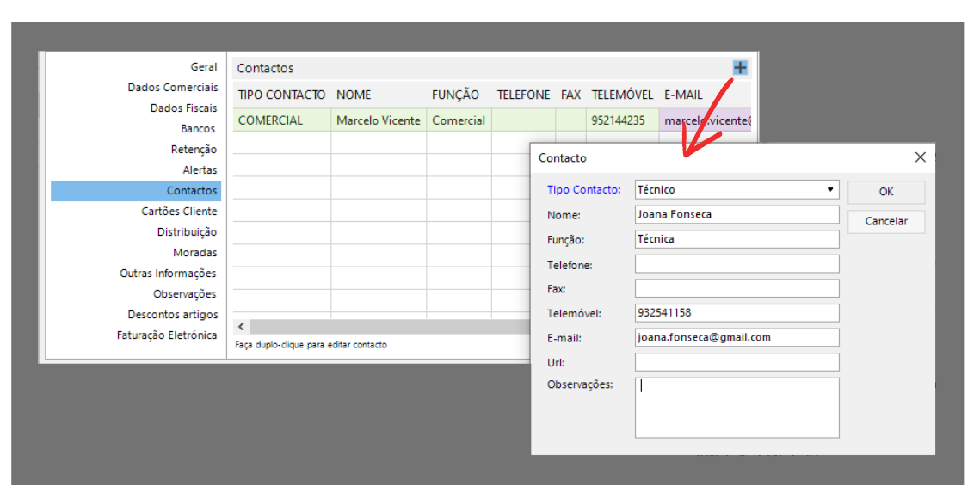Open Dados Comerciais section
Viewport: 980px width, 504px height.
click(x=173, y=88)
